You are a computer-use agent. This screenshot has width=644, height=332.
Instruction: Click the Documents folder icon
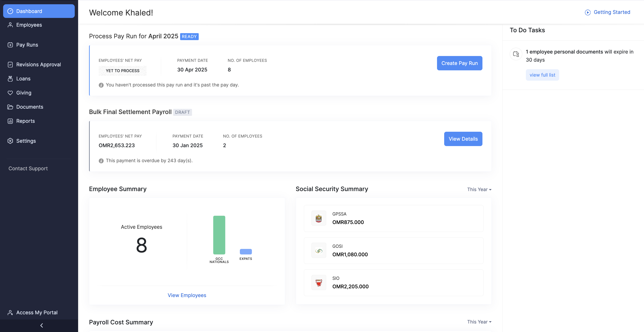(10, 107)
